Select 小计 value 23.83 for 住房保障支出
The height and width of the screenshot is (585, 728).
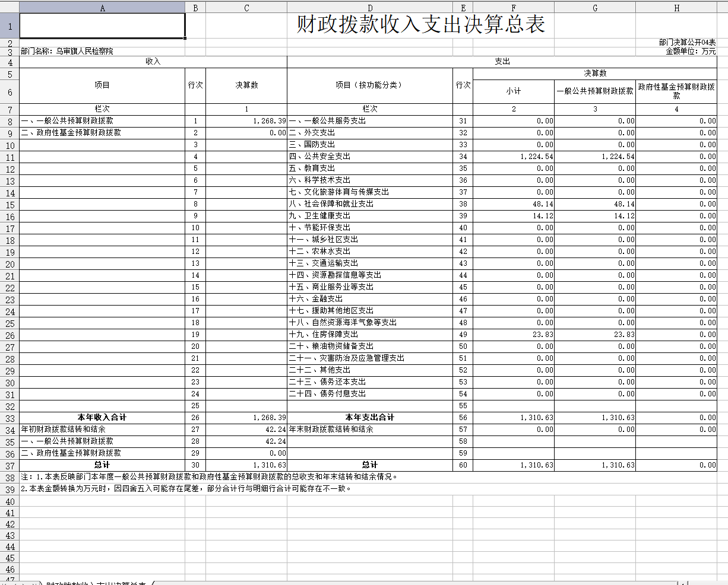tap(514, 335)
